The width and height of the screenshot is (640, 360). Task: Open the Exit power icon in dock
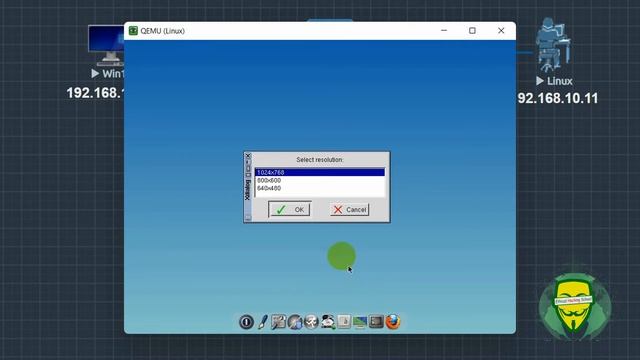coord(246,322)
